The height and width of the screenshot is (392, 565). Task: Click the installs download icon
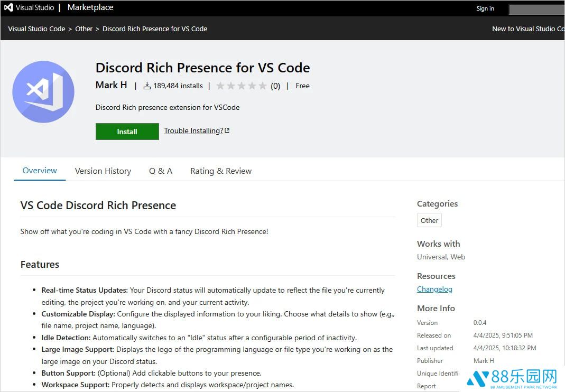click(147, 86)
